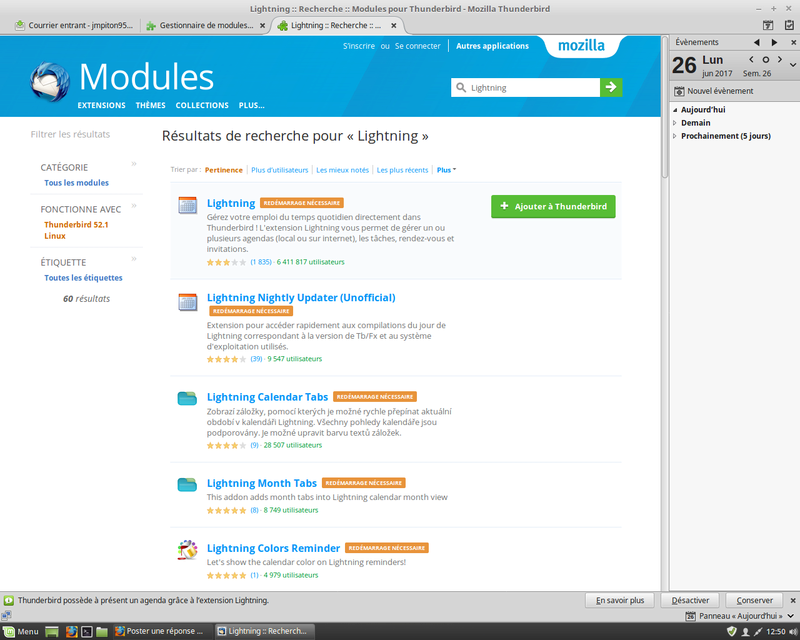Expand the FONCTIONNE AVEC filter section
The width and height of the screenshot is (800, 640).
(134, 206)
